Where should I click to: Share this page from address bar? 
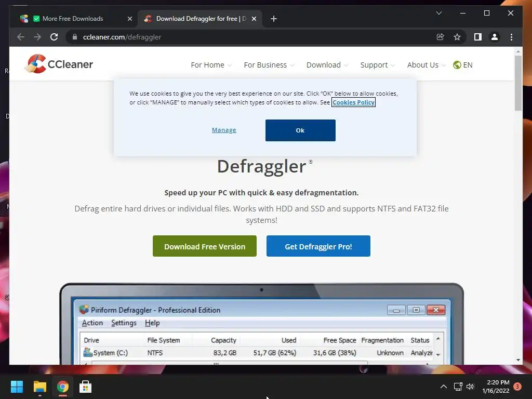(441, 37)
